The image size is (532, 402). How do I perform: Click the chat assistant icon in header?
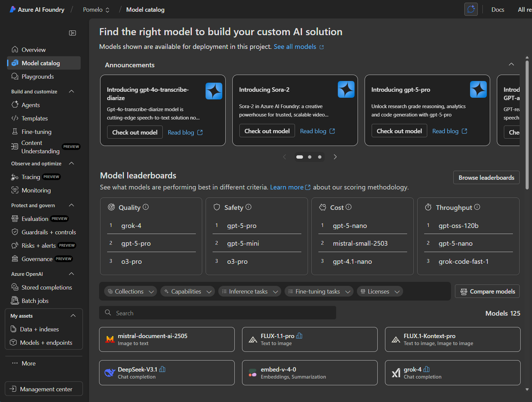471,9
